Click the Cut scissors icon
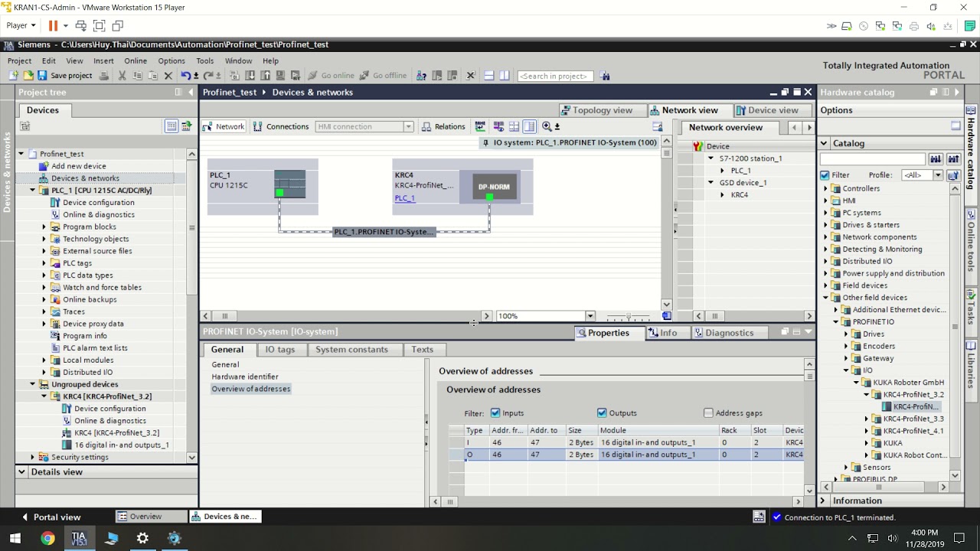The image size is (980, 551). [x=122, y=76]
